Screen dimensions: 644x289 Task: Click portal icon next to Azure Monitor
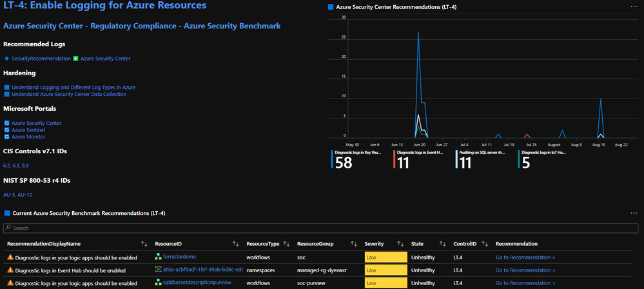(6, 136)
